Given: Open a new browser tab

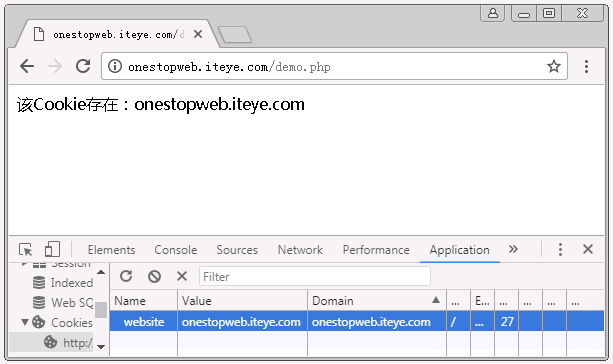Looking at the screenshot, I should tap(235, 35).
